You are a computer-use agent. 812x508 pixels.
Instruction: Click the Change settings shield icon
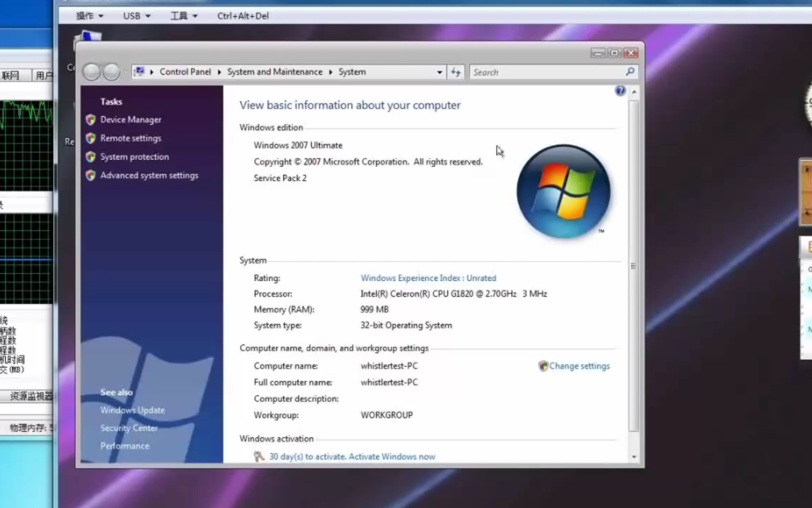click(543, 366)
